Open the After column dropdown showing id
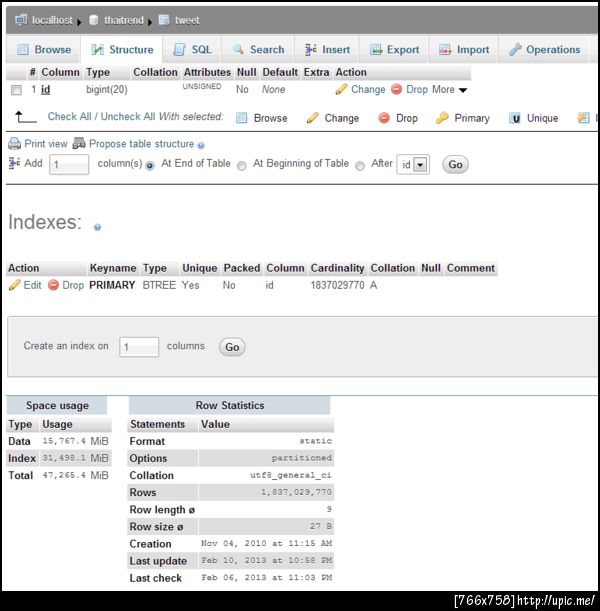Viewport: 600px width, 611px height. pos(413,164)
